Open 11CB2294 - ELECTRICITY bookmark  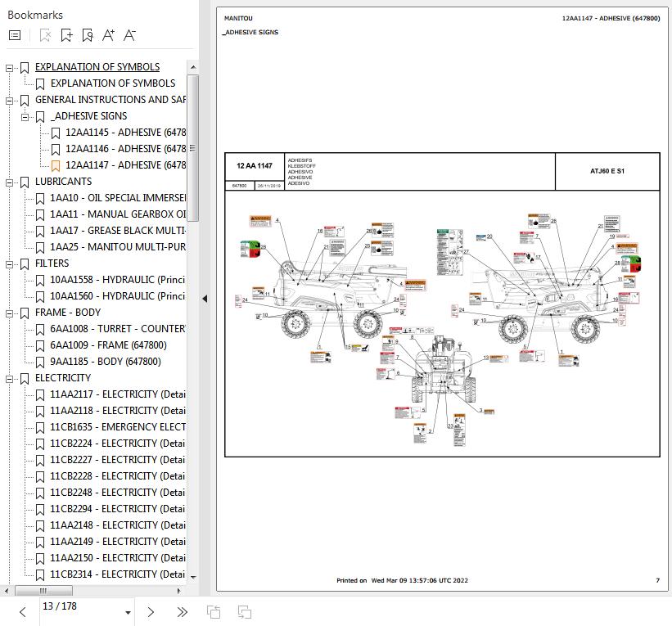click(x=118, y=509)
